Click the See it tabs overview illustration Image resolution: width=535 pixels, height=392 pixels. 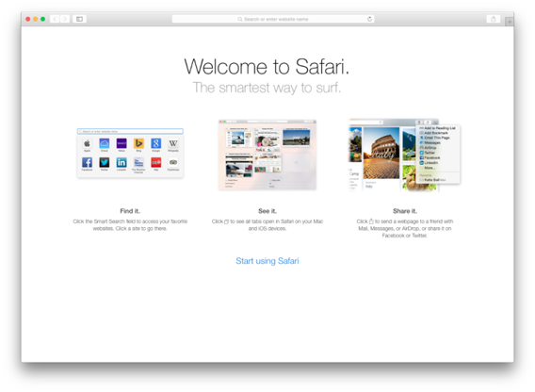(267, 155)
